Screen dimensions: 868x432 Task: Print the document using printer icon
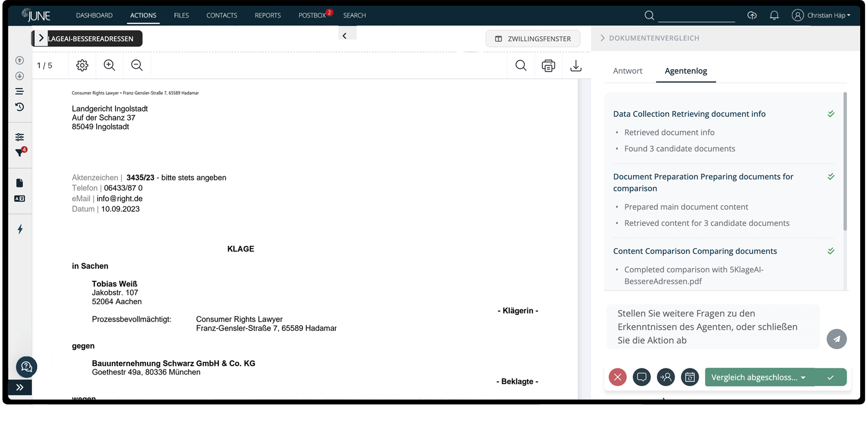548,66
